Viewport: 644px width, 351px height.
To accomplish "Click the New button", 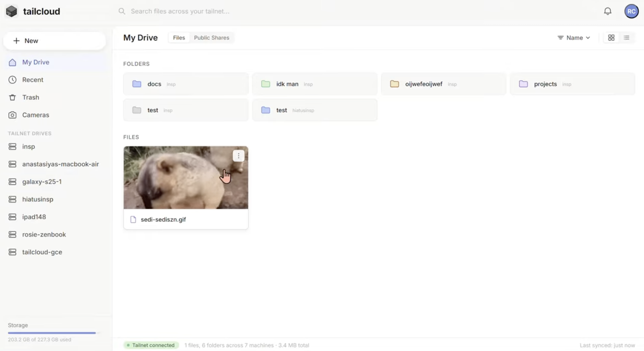I will [x=54, y=41].
